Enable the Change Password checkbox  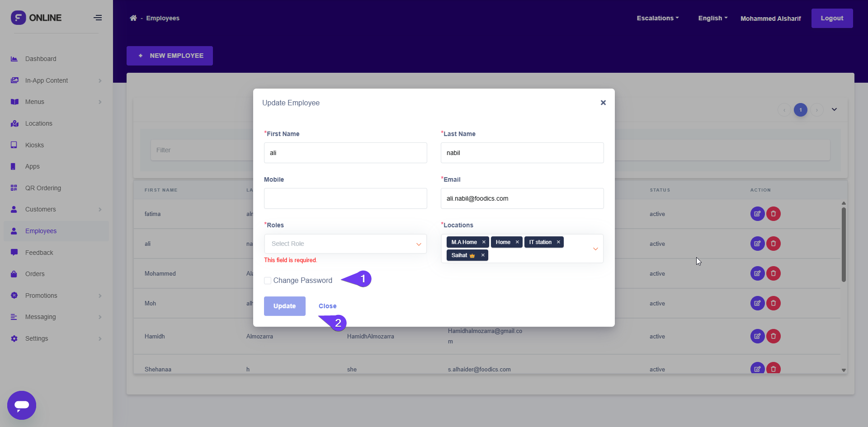pyautogui.click(x=268, y=281)
